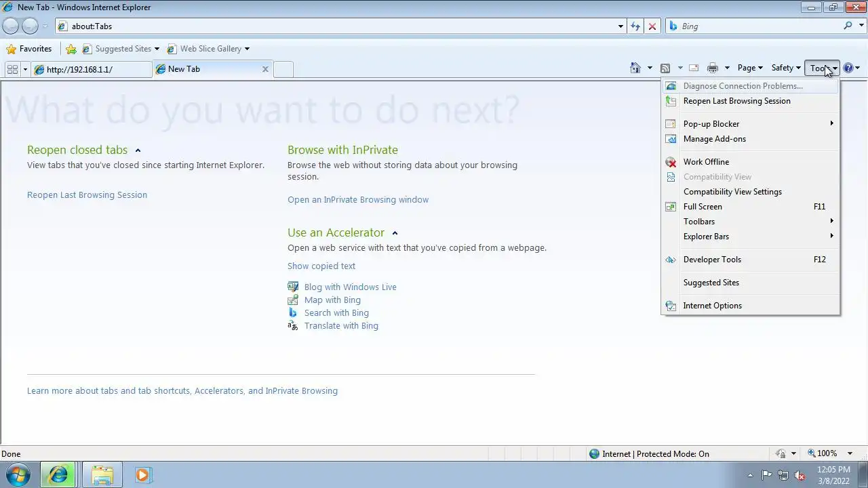868x488 pixels.
Task: Toggle Work Offline in Tools menu
Action: pos(751,162)
